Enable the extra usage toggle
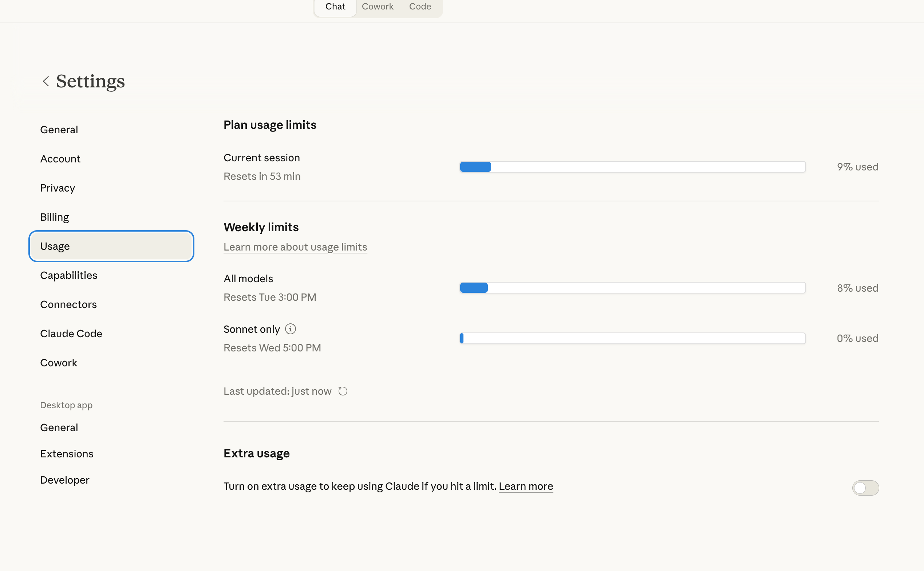This screenshot has height=571, width=924. 865,488
